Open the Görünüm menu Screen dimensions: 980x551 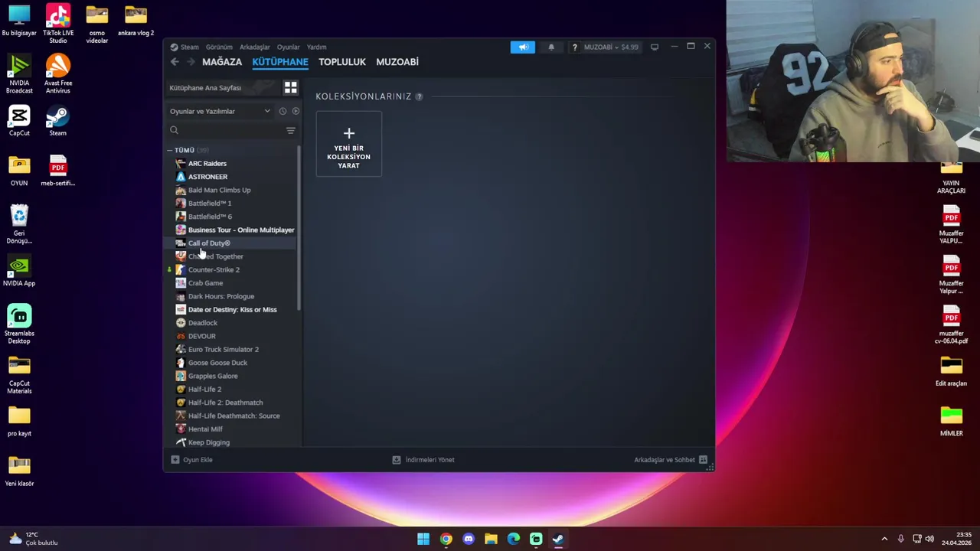tap(219, 47)
